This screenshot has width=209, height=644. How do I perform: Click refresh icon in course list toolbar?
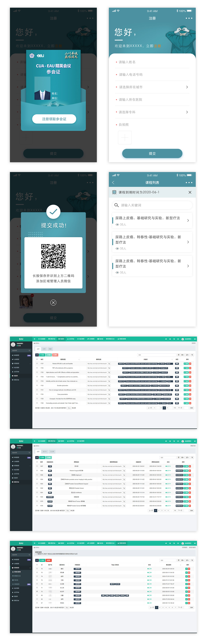[x=37, y=457]
